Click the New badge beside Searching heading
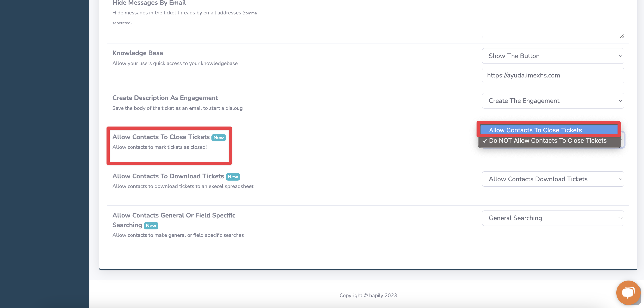Image resolution: width=644 pixels, height=308 pixels. tap(151, 226)
